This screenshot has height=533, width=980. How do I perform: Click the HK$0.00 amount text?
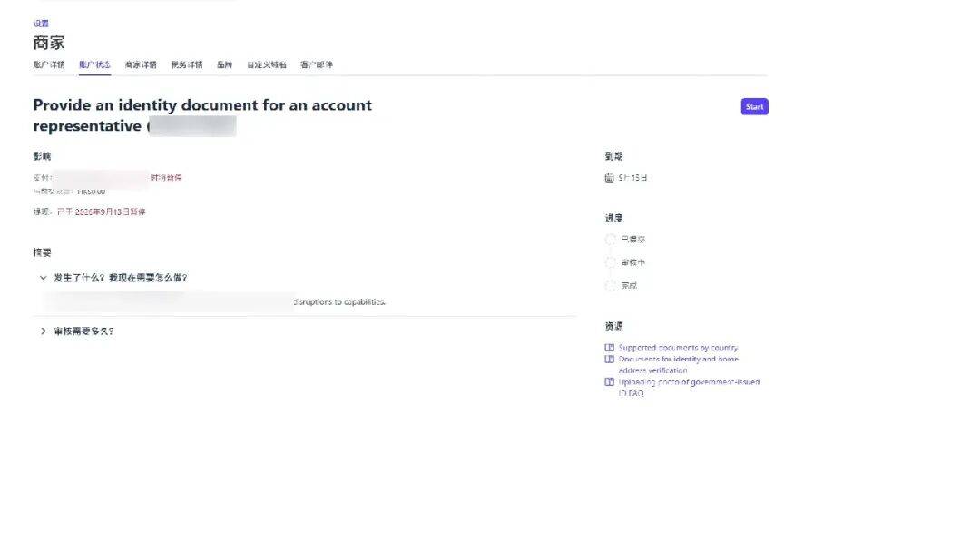click(x=92, y=192)
